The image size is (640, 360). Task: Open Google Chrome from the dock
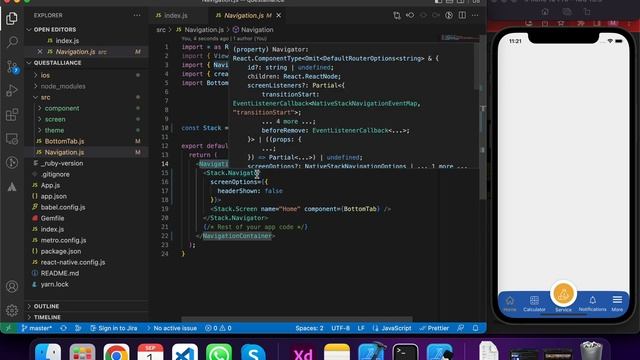click(116, 352)
